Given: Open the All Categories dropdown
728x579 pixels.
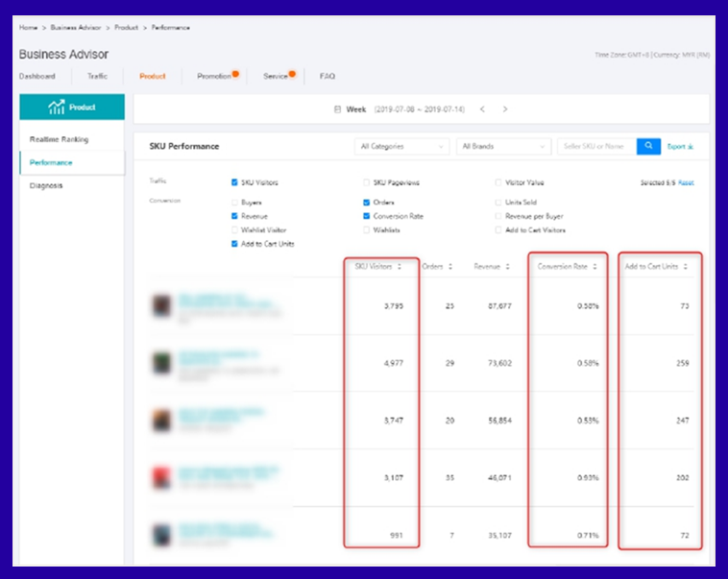Looking at the screenshot, I should point(401,146).
